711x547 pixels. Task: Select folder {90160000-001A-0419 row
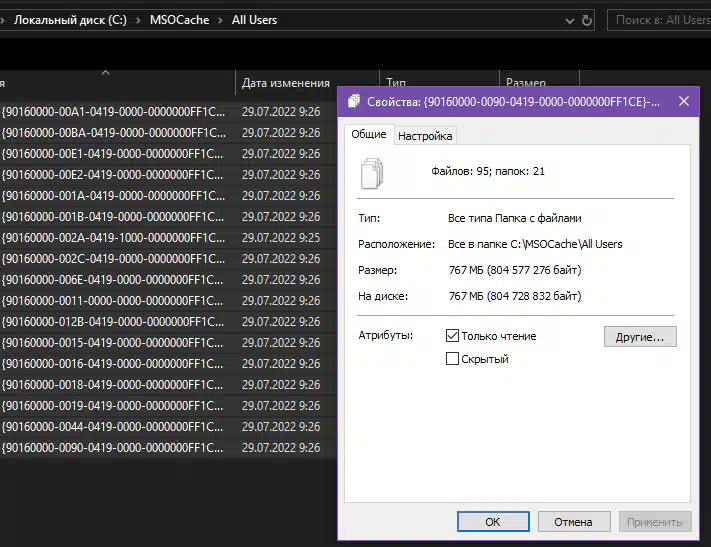[168, 195]
